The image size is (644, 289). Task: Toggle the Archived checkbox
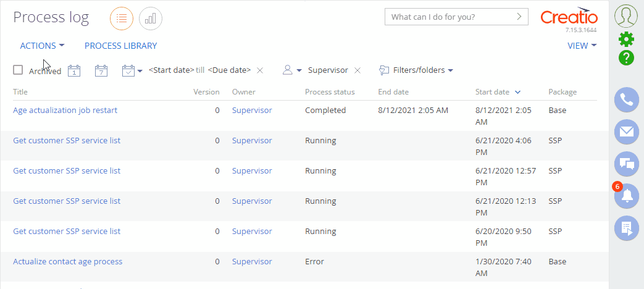18,70
